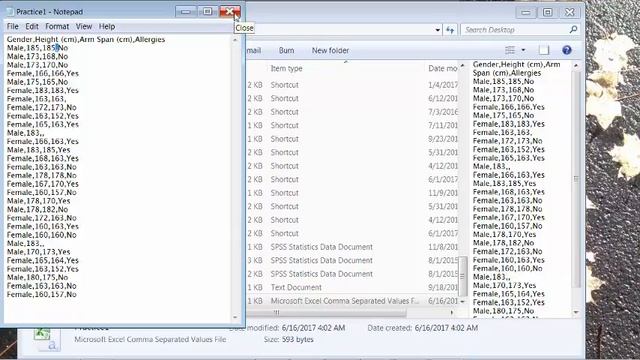Open the Edit menu in Notepad
Screen dimensions: 640x360
pyautogui.click(x=31, y=27)
